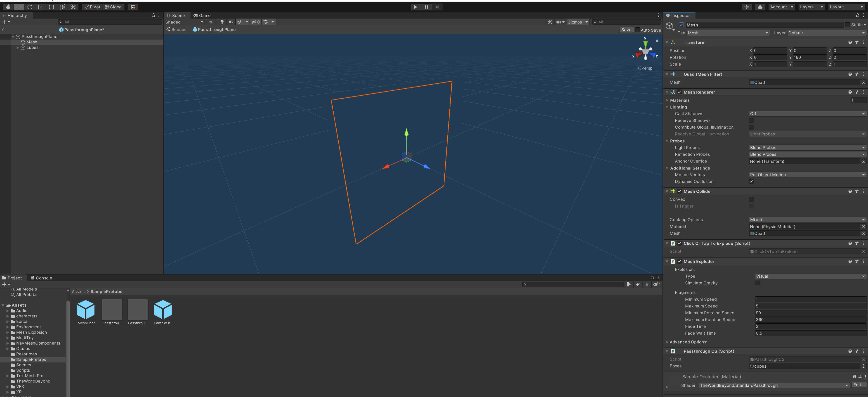Select the Rotate tool
The image size is (868, 397).
30,7
